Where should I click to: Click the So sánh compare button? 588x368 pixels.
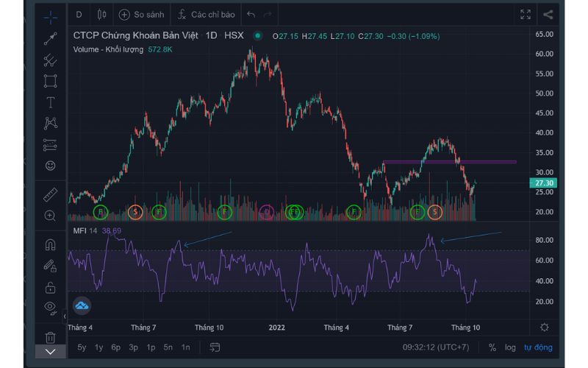pos(141,14)
